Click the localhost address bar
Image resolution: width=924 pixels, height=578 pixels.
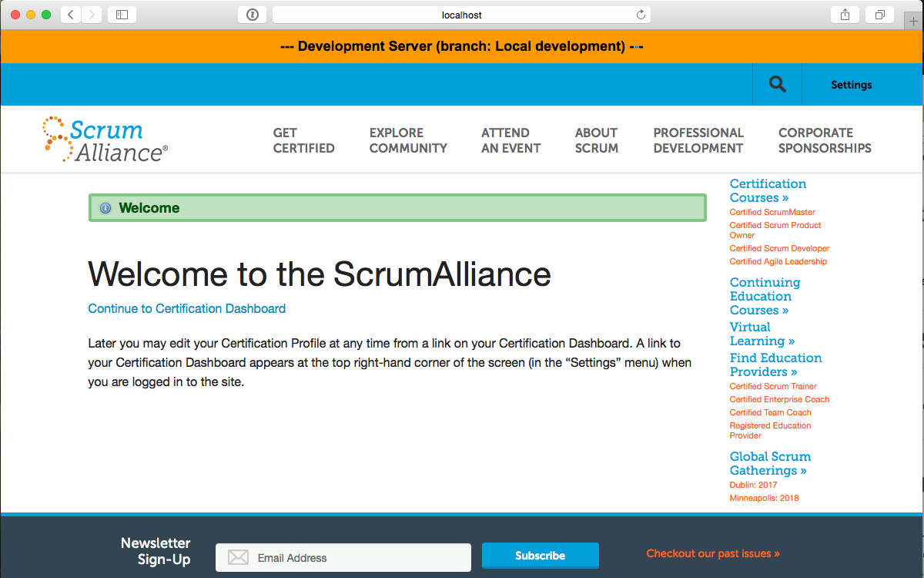click(x=461, y=15)
